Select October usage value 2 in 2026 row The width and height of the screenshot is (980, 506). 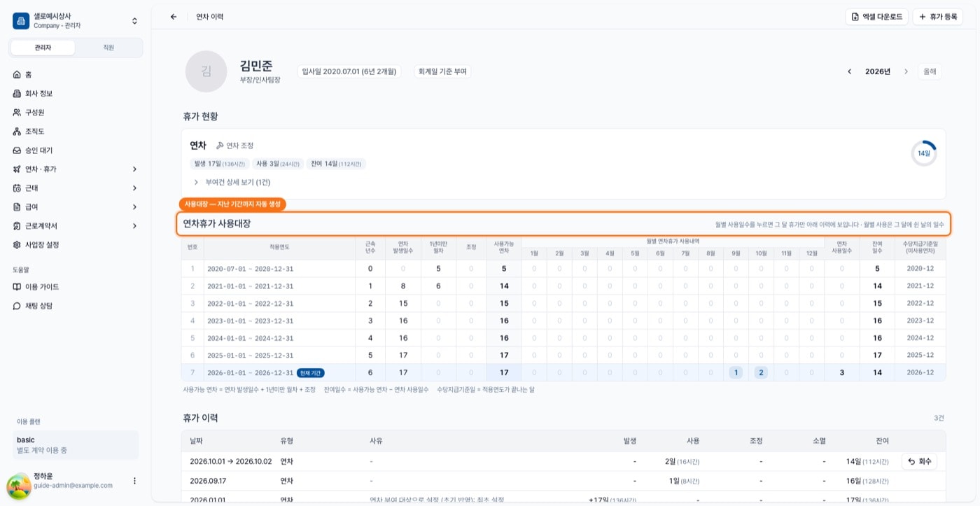point(761,372)
